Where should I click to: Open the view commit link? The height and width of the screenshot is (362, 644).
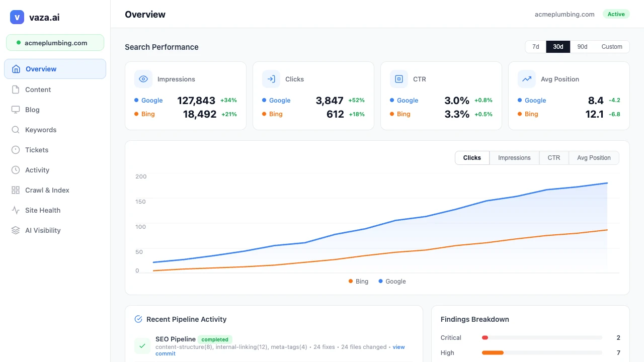(x=398, y=347)
